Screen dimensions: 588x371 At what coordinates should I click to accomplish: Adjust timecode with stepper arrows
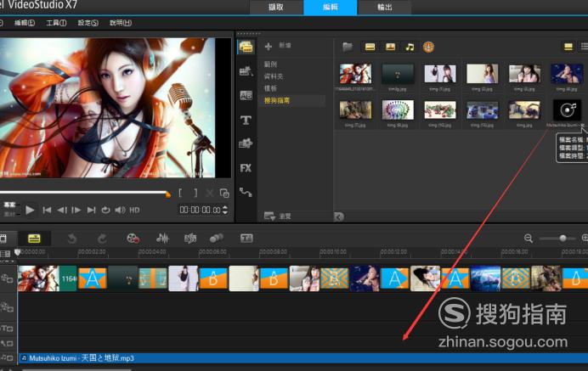point(225,210)
